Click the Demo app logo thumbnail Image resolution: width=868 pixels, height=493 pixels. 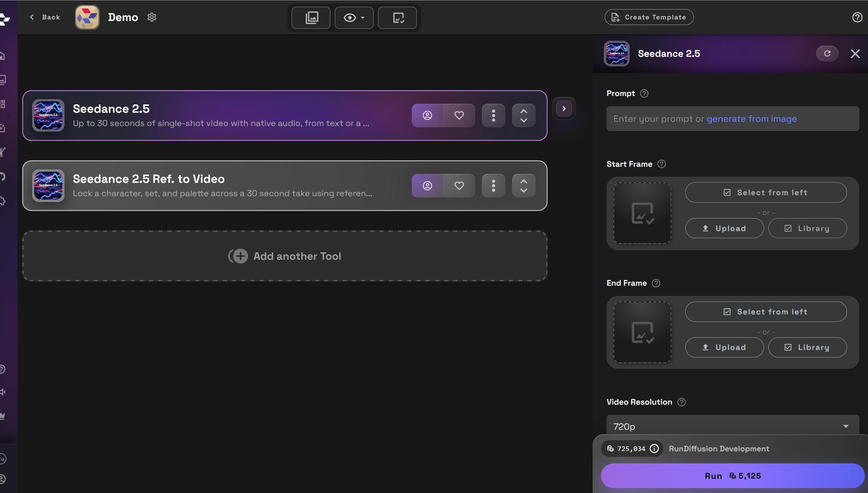(x=87, y=17)
